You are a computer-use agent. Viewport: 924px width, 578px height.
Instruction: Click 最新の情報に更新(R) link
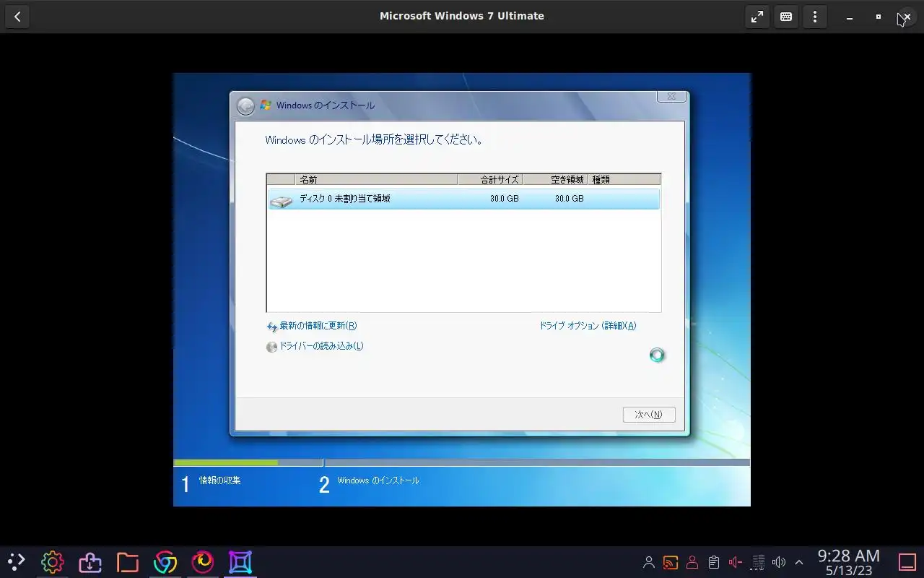[318, 326]
